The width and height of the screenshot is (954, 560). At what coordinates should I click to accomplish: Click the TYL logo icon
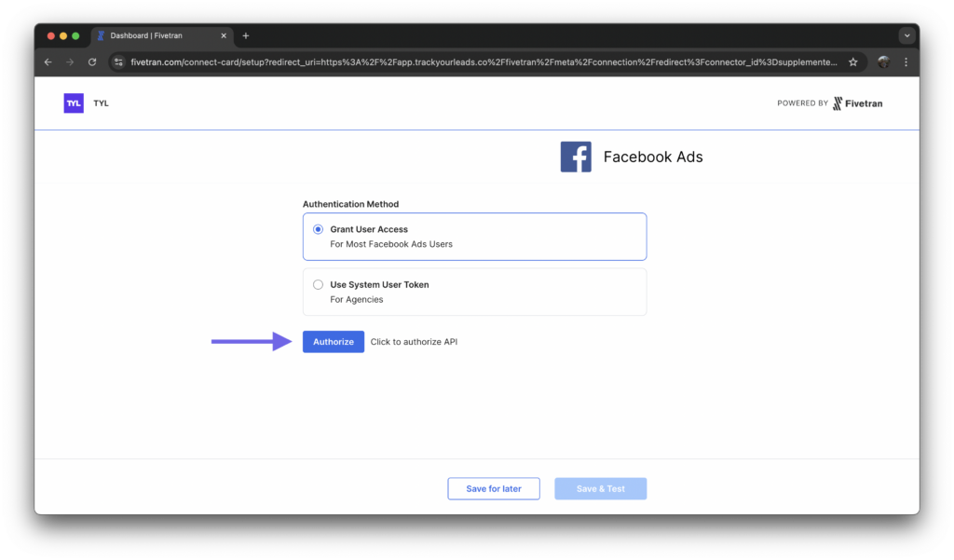pyautogui.click(x=74, y=102)
